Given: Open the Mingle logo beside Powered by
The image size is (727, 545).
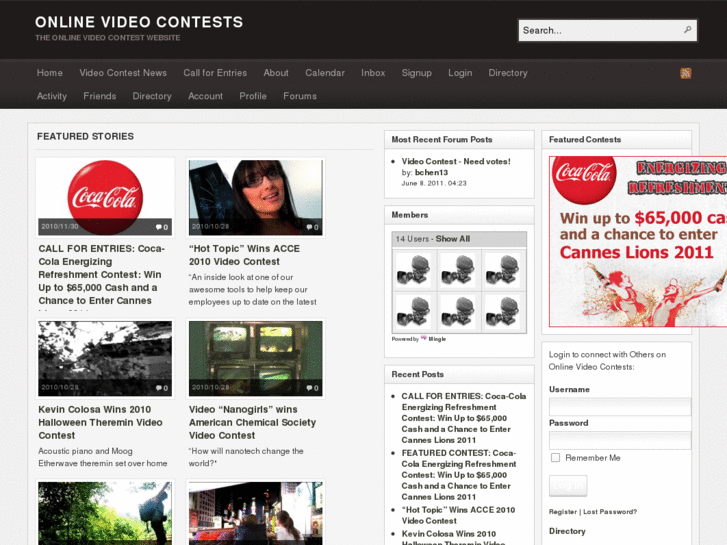Looking at the screenshot, I should [423, 339].
